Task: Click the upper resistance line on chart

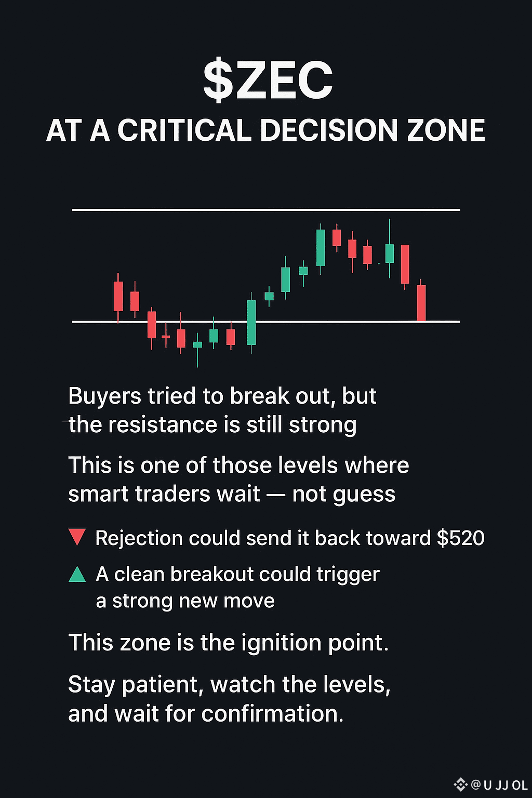Action: (266, 210)
